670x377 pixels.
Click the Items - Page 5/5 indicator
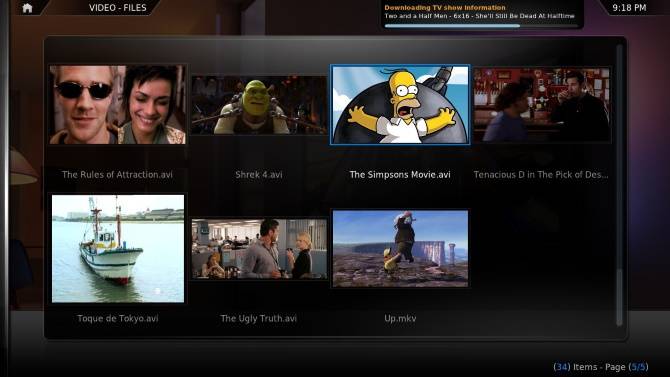601,367
